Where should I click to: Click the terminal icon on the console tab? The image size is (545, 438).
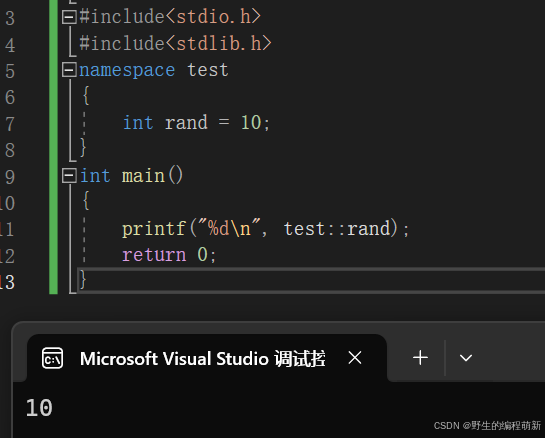pos(52,358)
